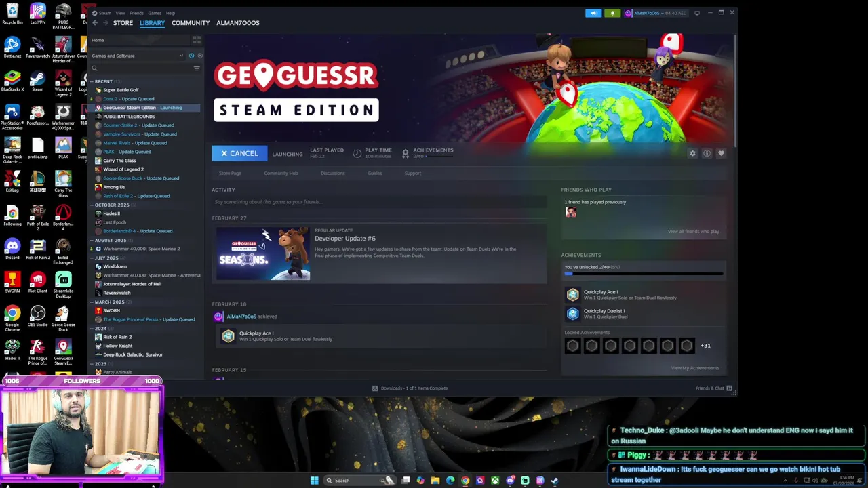Open the Games menu

(x=155, y=13)
